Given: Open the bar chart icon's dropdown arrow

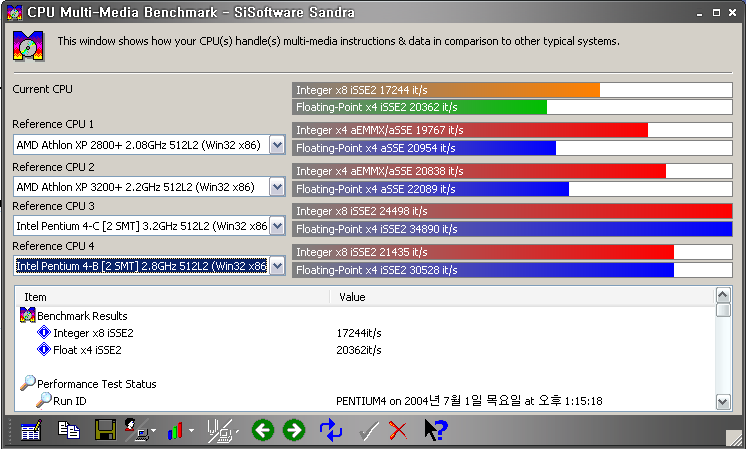Looking at the screenshot, I should (x=191, y=430).
